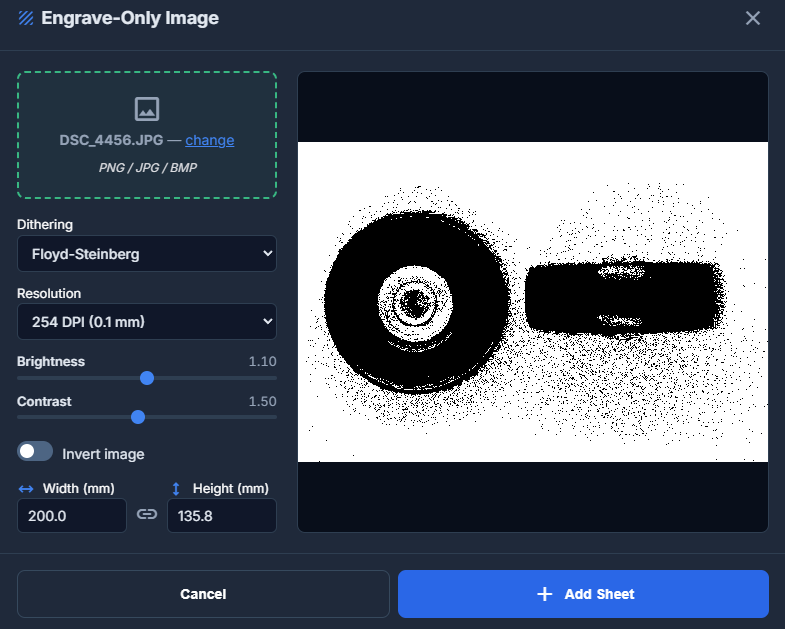Focus the Height (mm) field showing 135.8
This screenshot has height=629, width=785.
[221, 516]
